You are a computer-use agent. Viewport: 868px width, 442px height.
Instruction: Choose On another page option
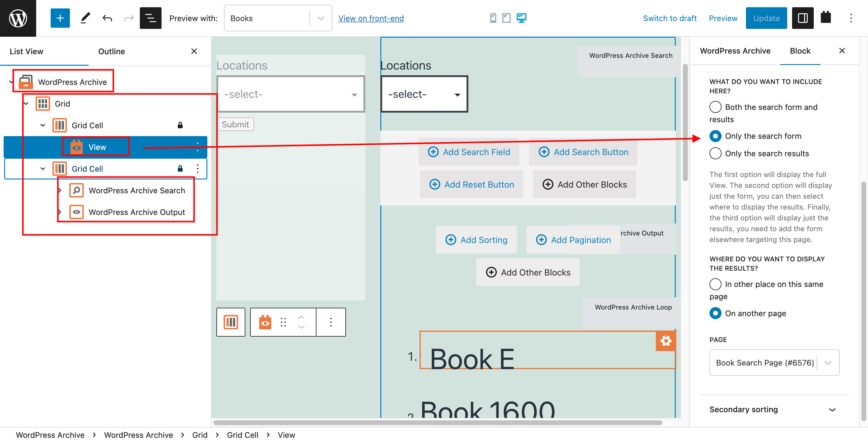click(715, 313)
